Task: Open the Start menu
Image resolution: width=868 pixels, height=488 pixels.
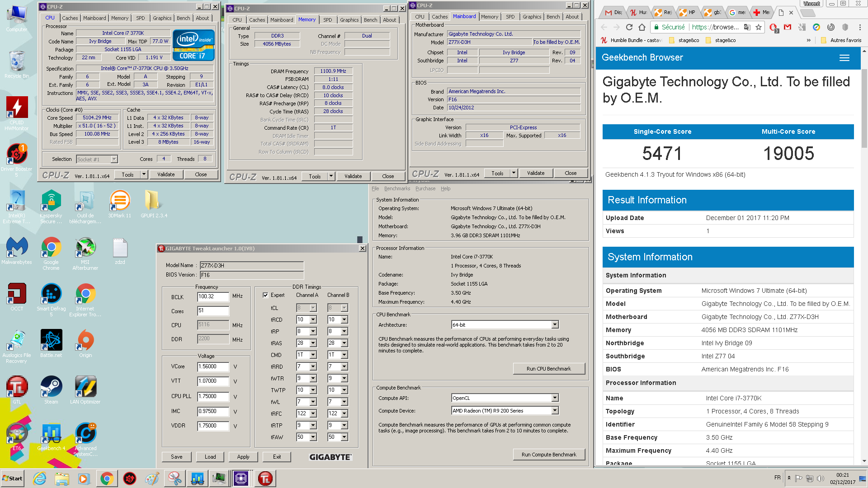Action: (12, 479)
